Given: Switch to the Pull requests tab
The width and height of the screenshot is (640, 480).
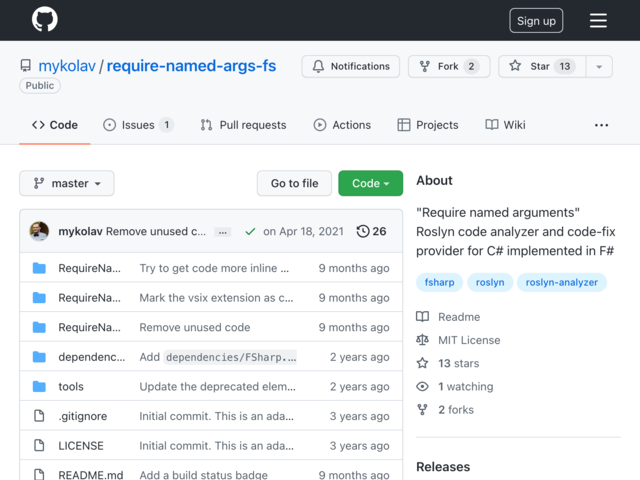Looking at the screenshot, I should click(x=243, y=125).
